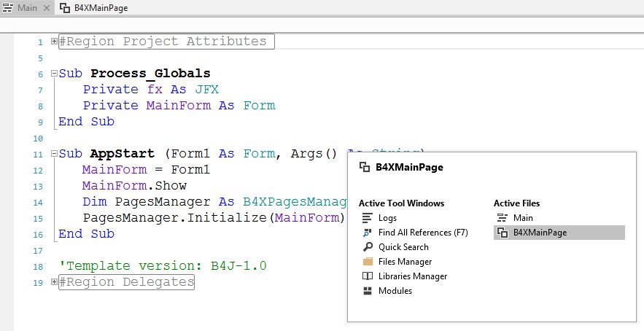The width and height of the screenshot is (644, 331).
Task: Select Libraries Manager tool window entry
Action: pyautogui.click(x=413, y=276)
